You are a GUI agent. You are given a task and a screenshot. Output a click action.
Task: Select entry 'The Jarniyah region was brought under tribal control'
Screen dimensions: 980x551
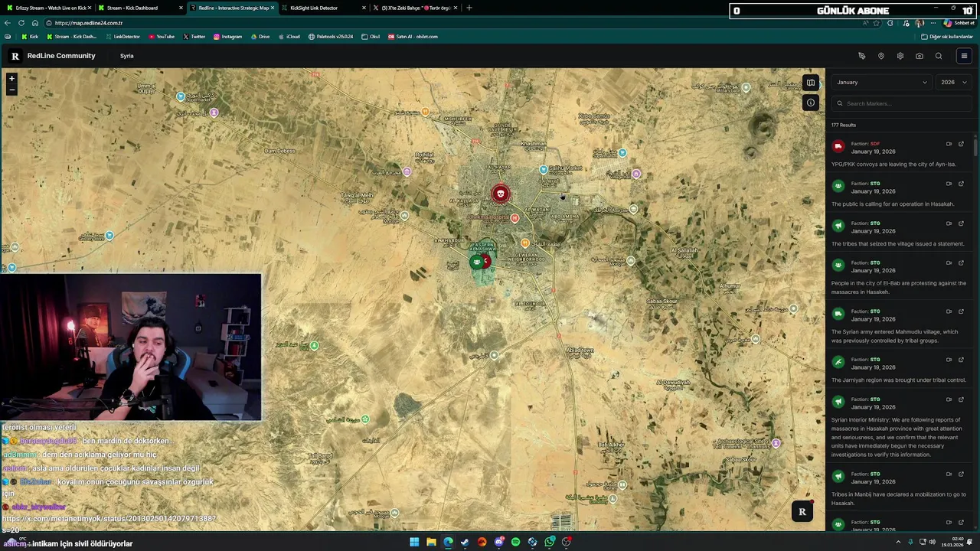(899, 370)
